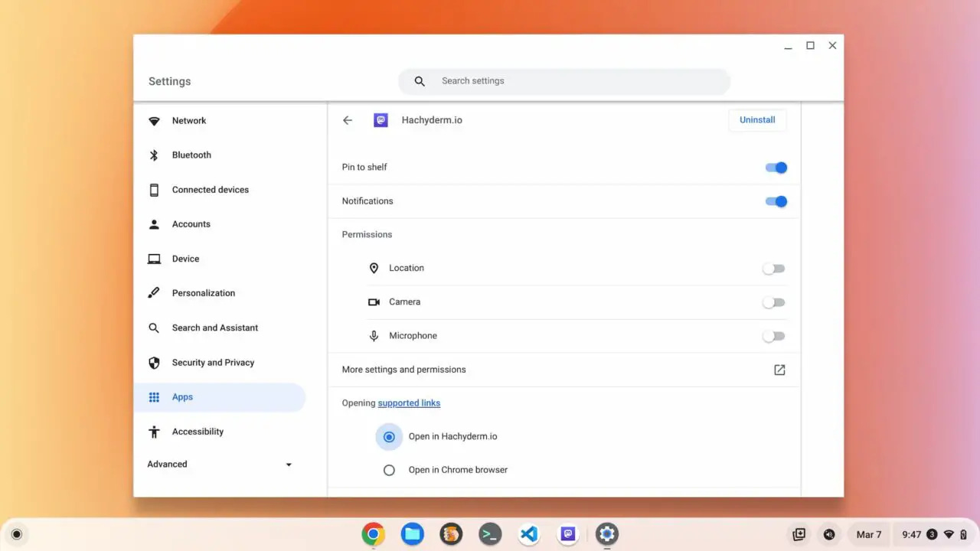
Task: Open the tote holding space icon on shelf
Action: click(x=799, y=534)
